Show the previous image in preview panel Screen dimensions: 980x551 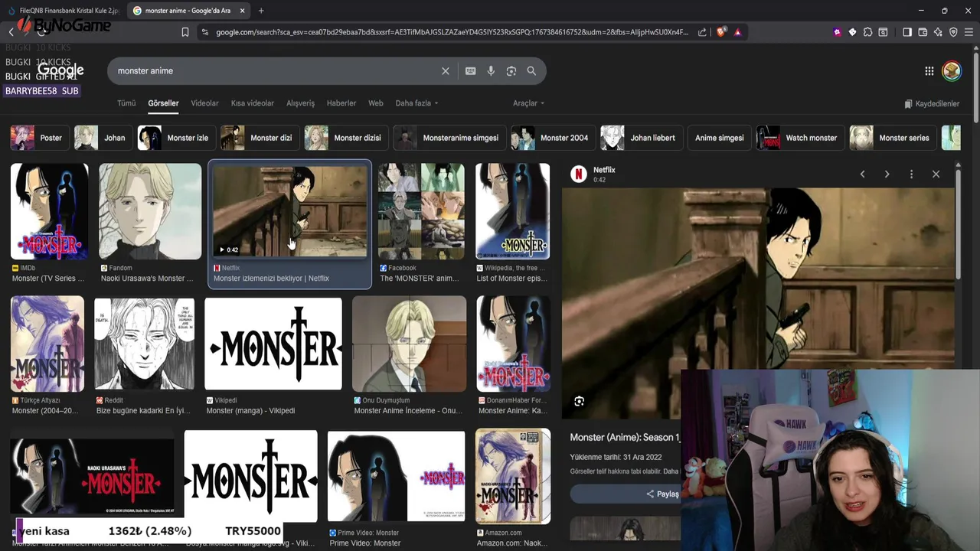pos(862,174)
